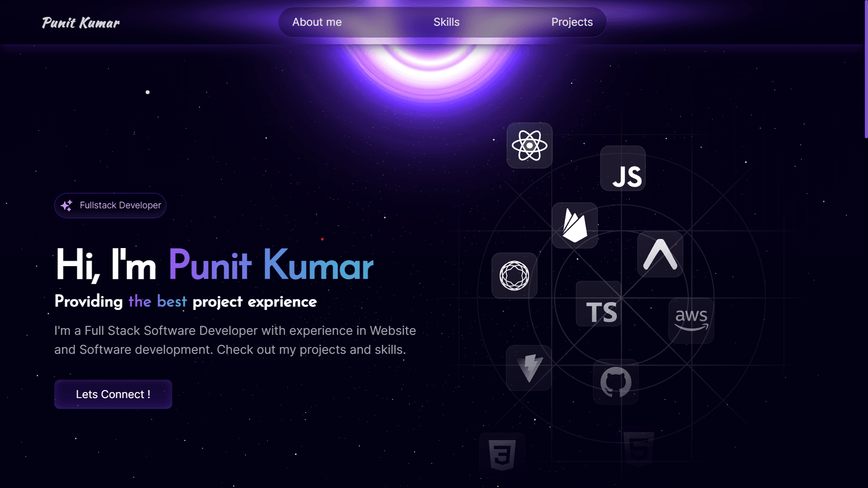The width and height of the screenshot is (868, 488).
Task: Open the Projects navigation item
Action: click(x=571, y=22)
